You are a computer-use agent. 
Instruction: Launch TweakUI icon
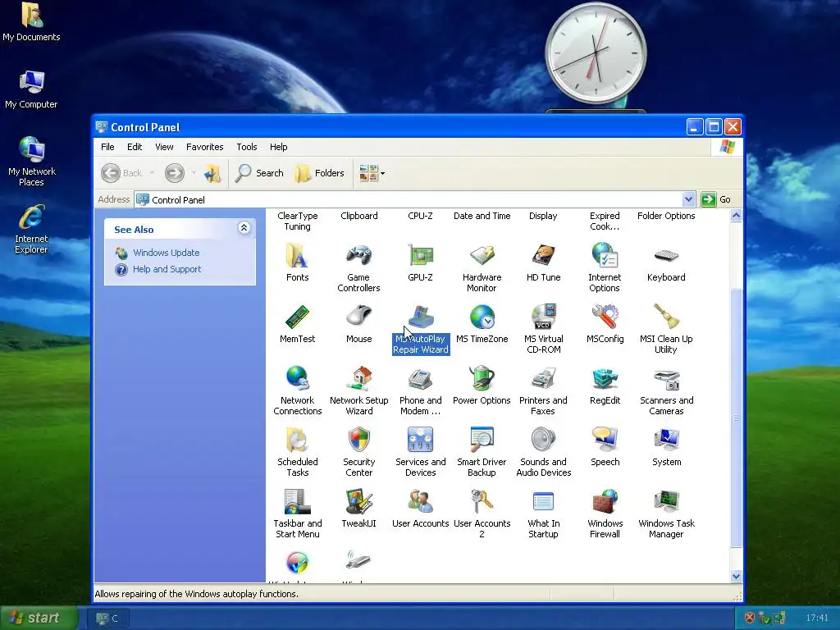click(x=358, y=502)
